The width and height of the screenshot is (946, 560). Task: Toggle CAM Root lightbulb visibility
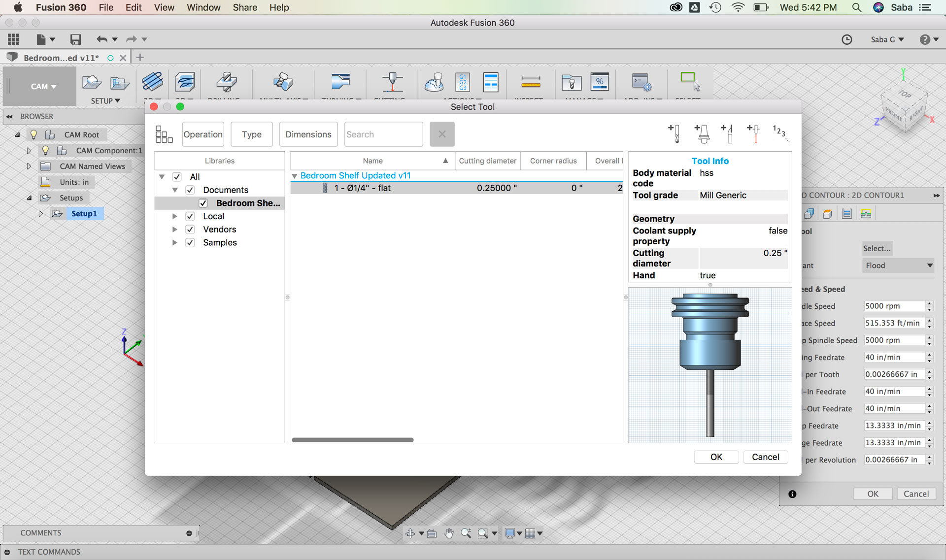pos(34,134)
